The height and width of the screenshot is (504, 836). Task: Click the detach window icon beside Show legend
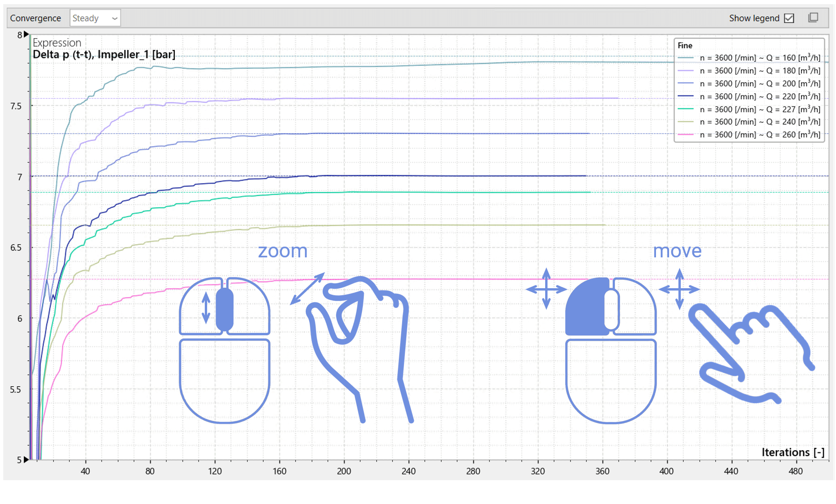point(813,18)
